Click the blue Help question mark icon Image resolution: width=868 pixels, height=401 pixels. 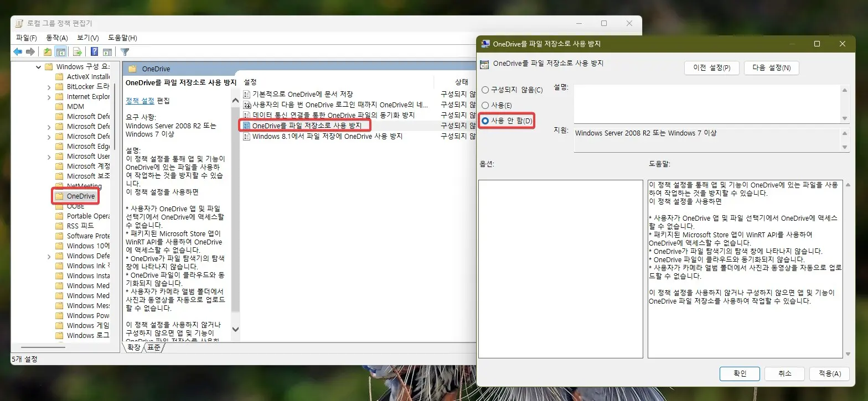tap(95, 52)
